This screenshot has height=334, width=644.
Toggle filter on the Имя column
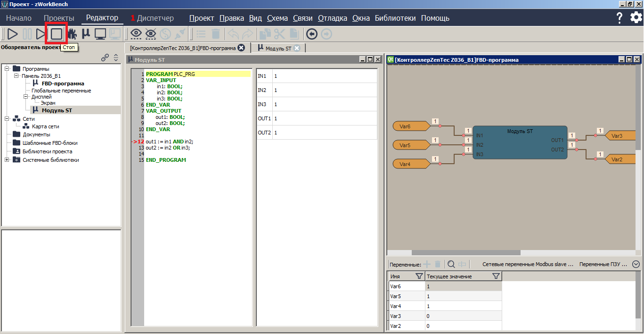419,276
